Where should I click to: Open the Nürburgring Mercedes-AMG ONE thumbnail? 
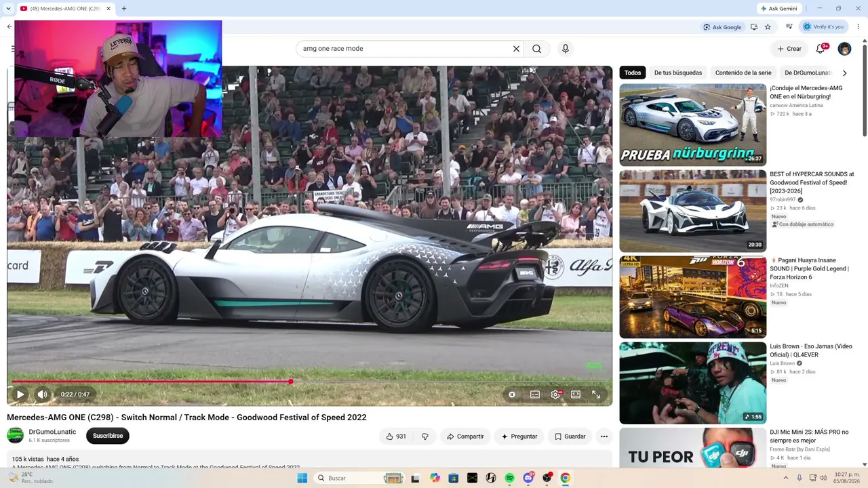(692, 125)
